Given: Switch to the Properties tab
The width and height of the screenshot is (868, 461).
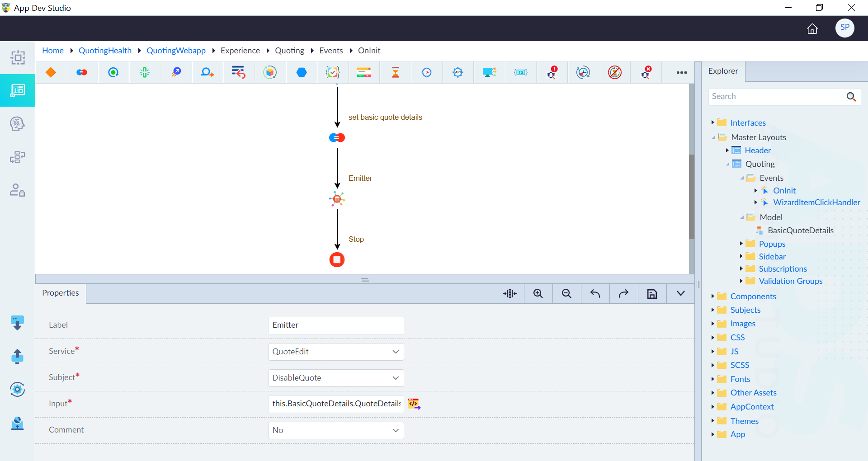Looking at the screenshot, I should 61,293.
